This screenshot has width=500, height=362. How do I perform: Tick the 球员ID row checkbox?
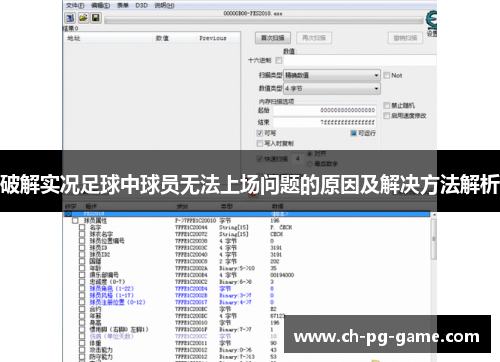click(82, 248)
